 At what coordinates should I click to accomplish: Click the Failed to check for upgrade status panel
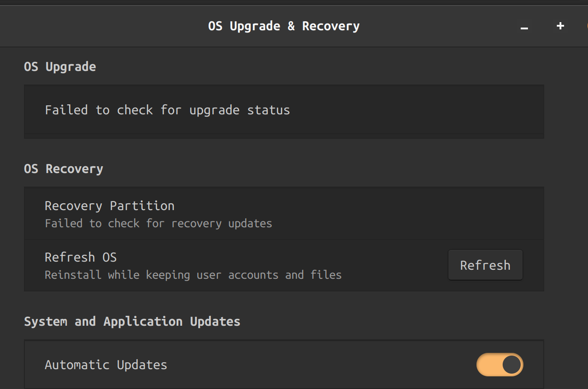(284, 111)
